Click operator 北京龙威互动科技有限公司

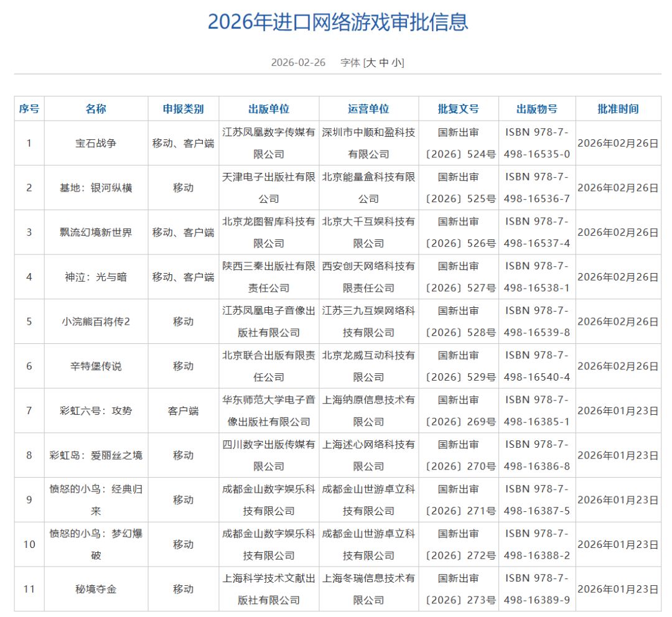[368, 366]
